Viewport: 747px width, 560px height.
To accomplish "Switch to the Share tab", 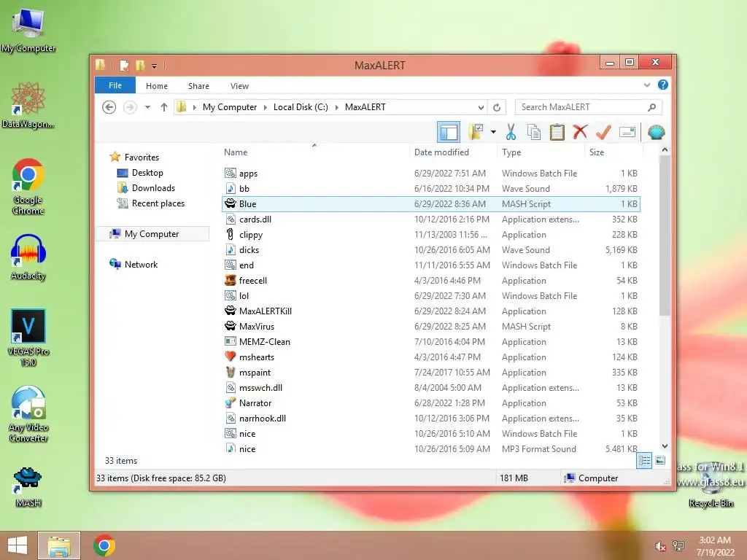I will (x=198, y=86).
